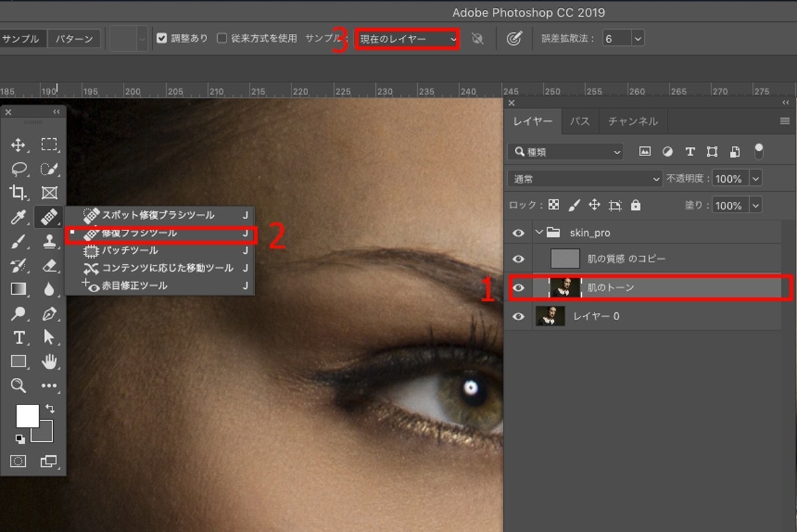Viewport: 797px width, 532px height.
Task: Enable the 調整あり checkbox
Action: click(161, 38)
